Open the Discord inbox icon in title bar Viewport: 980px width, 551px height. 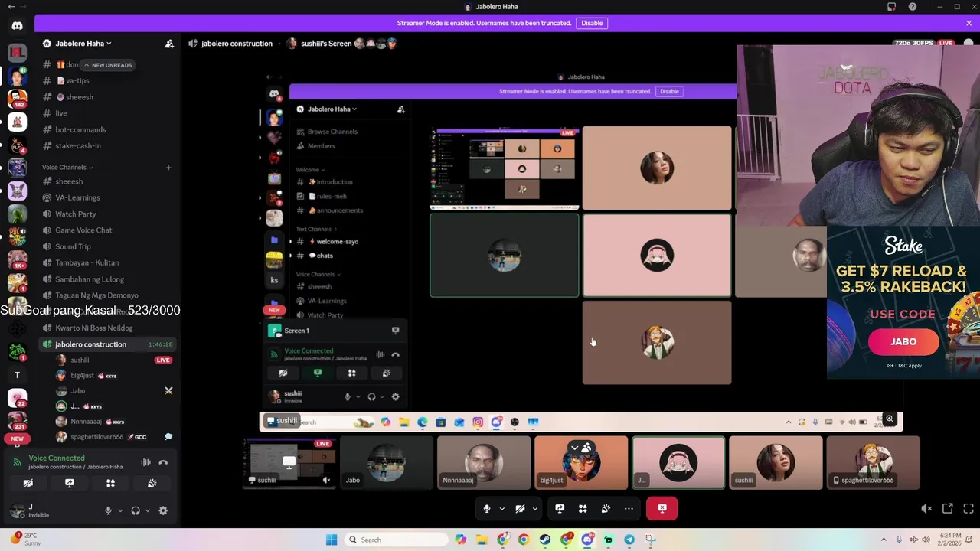click(891, 7)
